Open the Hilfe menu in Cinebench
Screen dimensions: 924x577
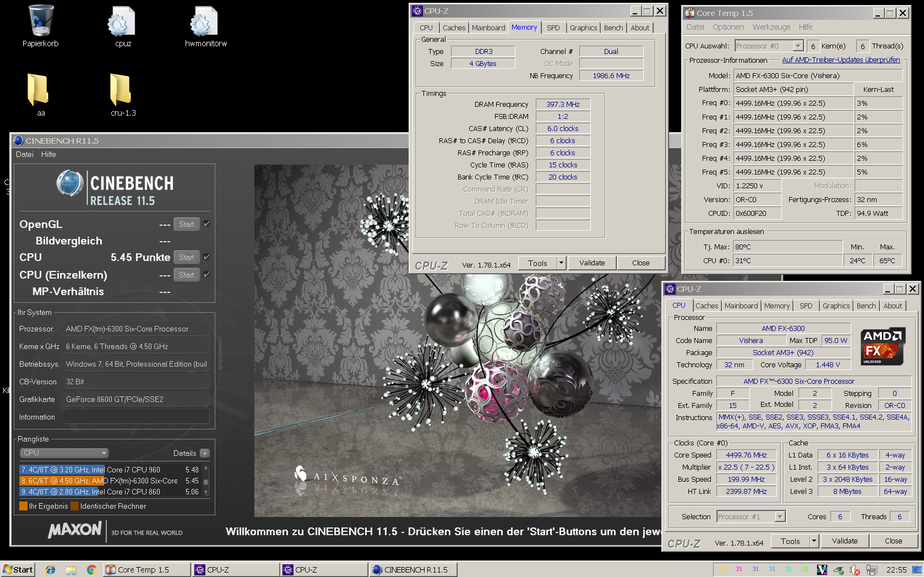48,154
